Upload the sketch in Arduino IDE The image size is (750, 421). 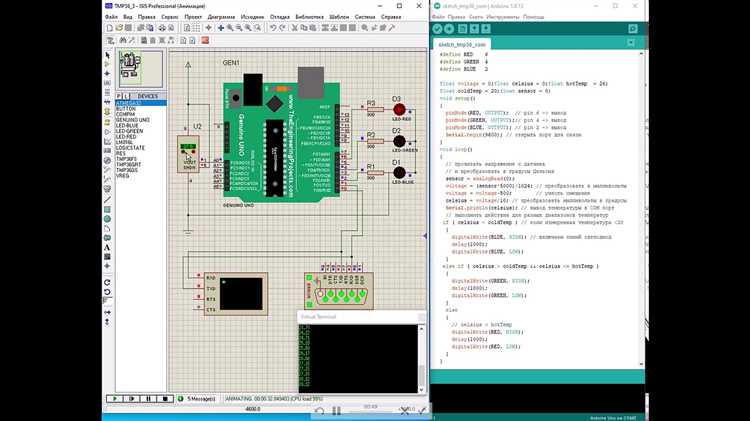pyautogui.click(x=449, y=29)
